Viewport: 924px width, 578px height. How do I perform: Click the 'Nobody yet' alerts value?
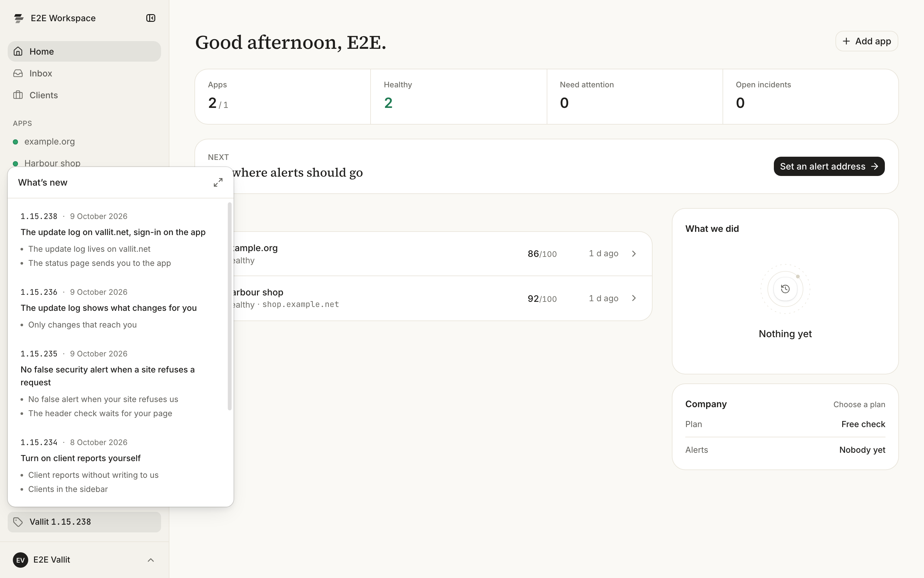click(x=862, y=450)
